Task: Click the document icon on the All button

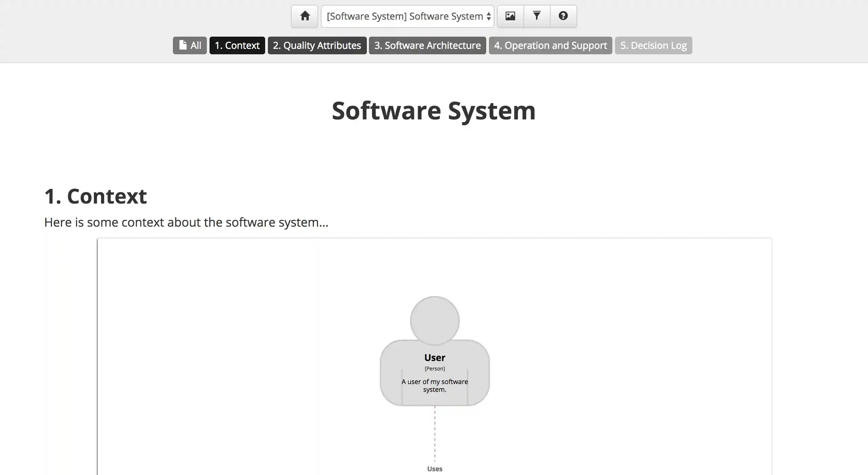Action: coord(183,45)
